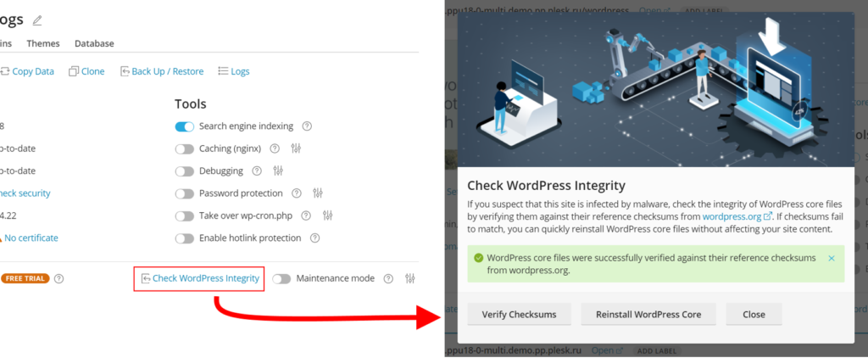Enable Caching (nginx) toggle

pos(184,148)
